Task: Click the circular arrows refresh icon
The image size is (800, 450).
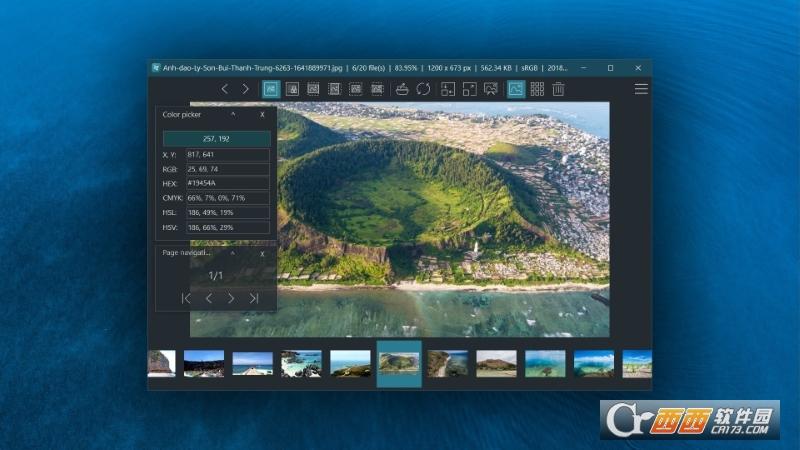Action: point(423,89)
